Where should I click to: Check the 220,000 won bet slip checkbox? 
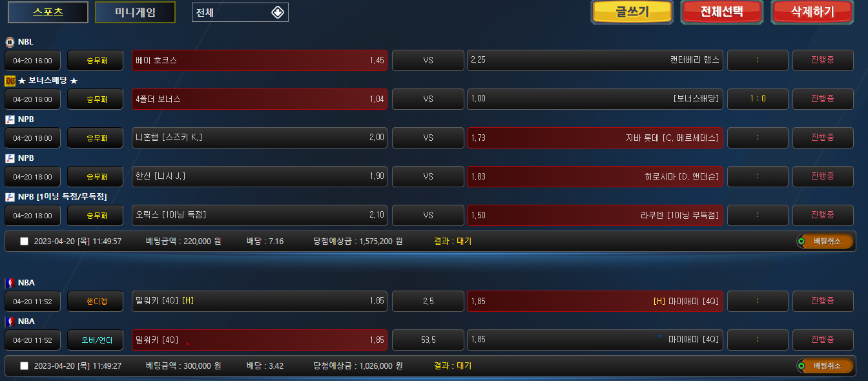tap(25, 242)
